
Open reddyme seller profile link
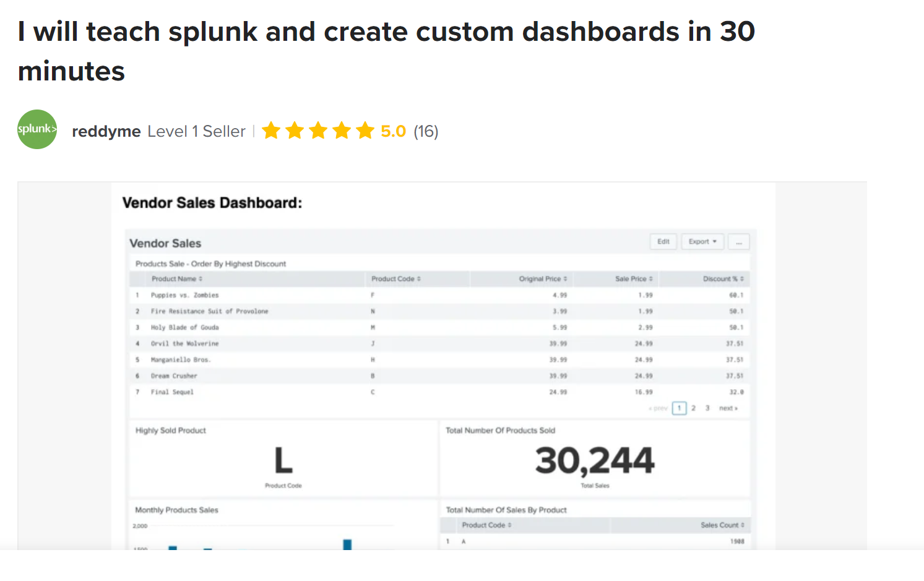coord(106,131)
